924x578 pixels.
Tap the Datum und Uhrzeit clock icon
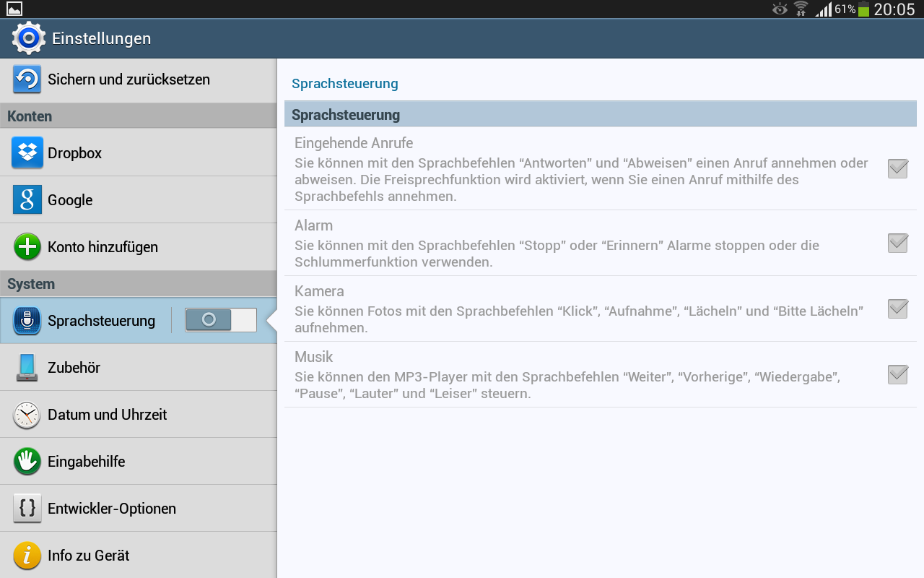(27, 415)
